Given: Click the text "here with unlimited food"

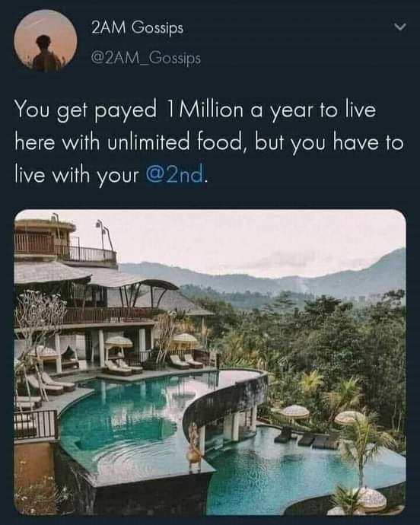Looking at the screenshot, I should coord(128,142).
